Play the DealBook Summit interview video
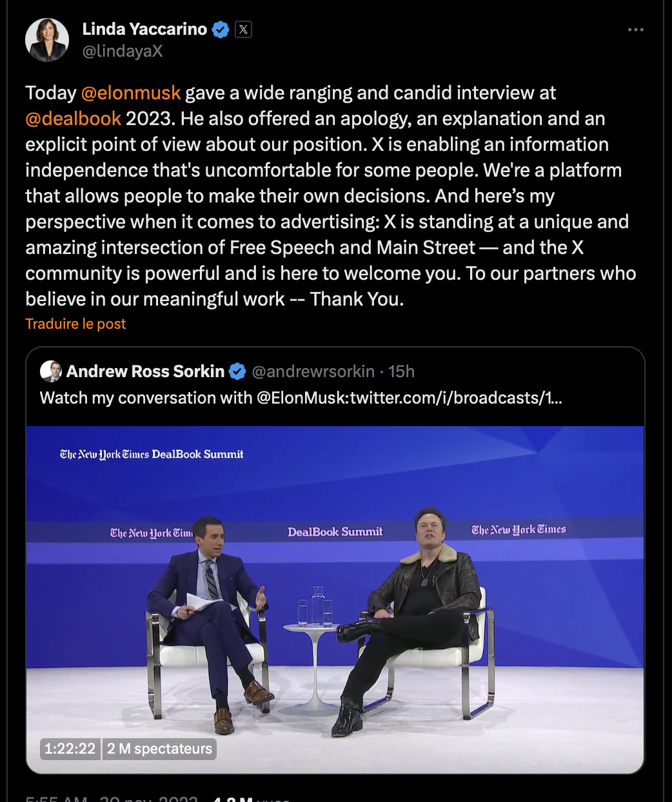Image resolution: width=672 pixels, height=802 pixels. (x=335, y=600)
